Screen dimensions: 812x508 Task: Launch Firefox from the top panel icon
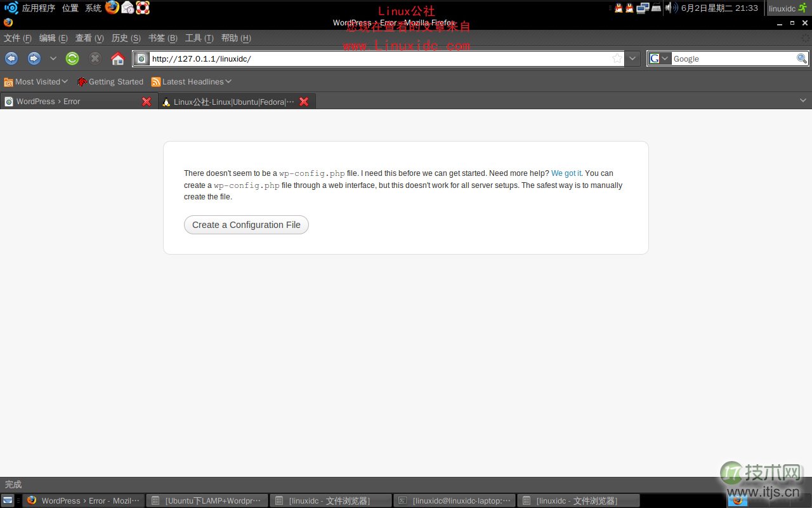pyautogui.click(x=112, y=8)
